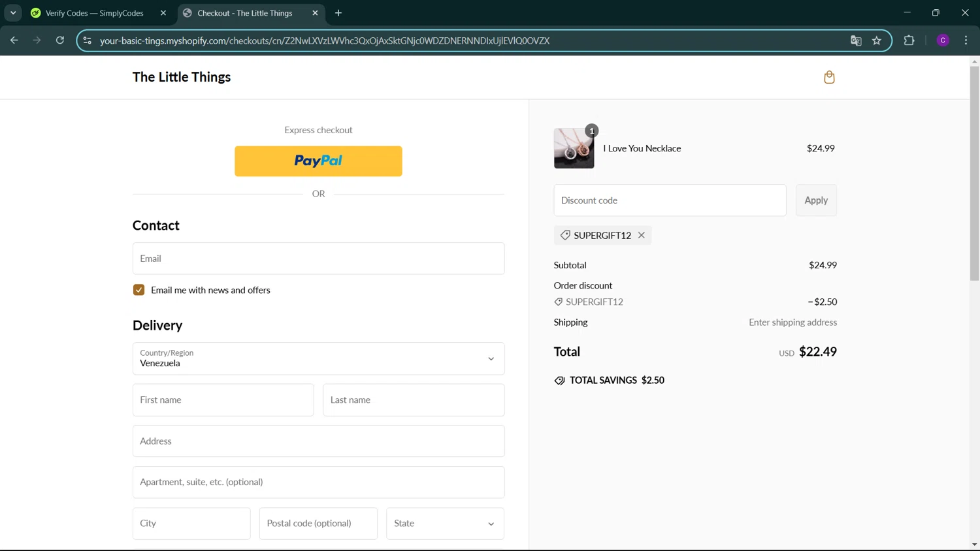Click the Chrome back arrow
Viewport: 980px width, 551px height.
[14, 40]
